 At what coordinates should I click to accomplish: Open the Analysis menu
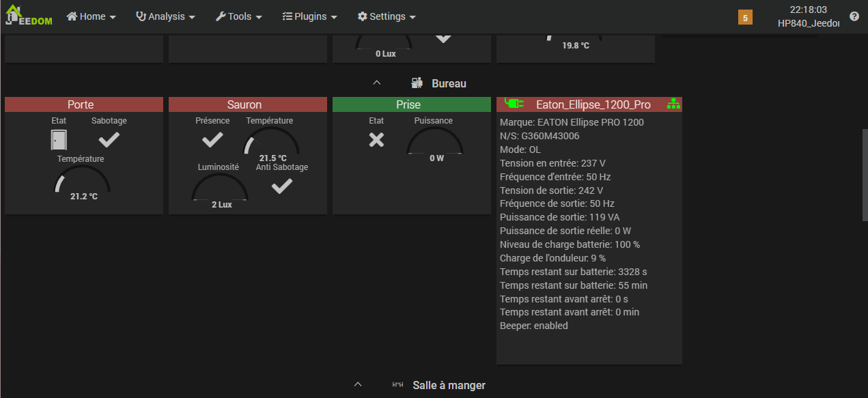pos(166,16)
